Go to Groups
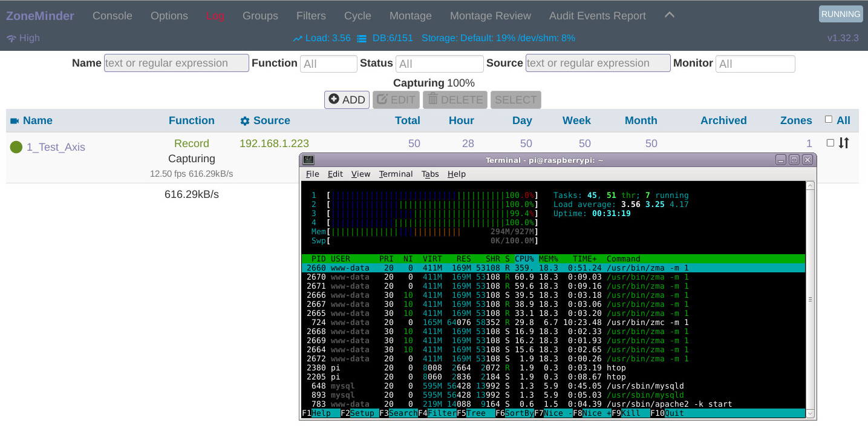868x440 pixels. 260,16
